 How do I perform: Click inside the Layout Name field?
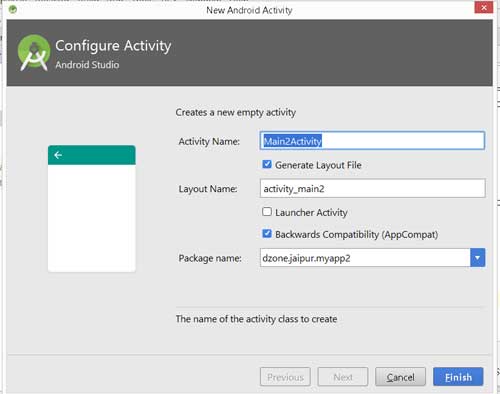point(372,188)
